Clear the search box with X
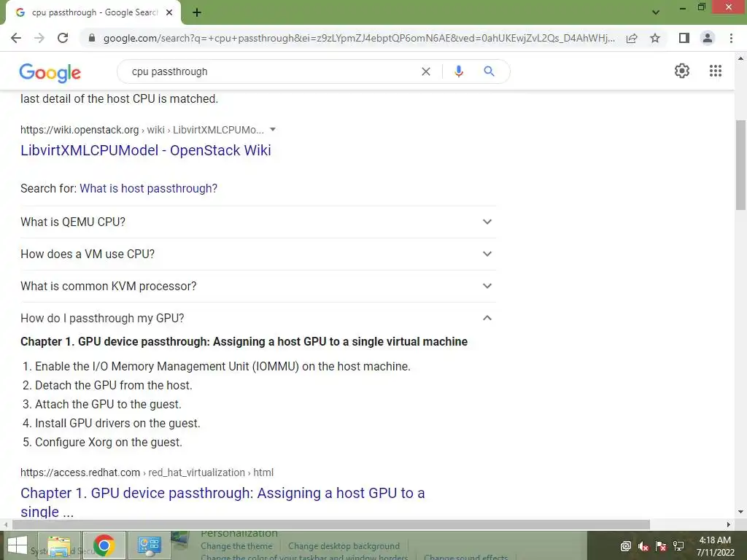 point(426,71)
